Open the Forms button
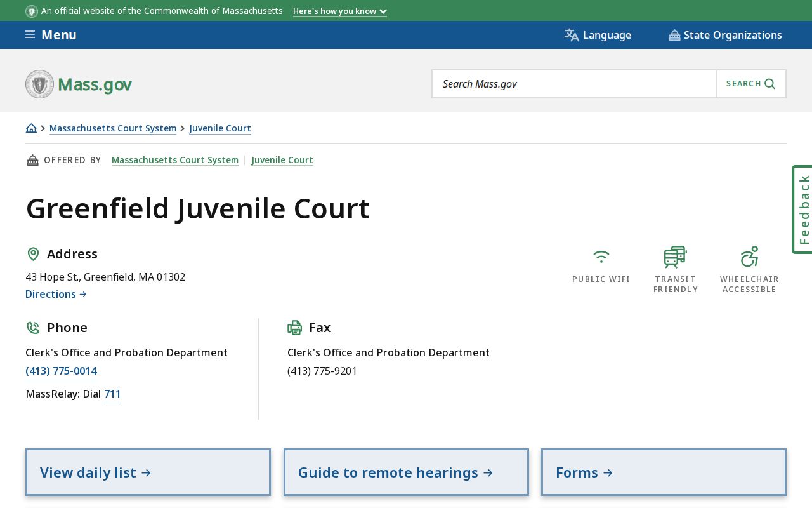The image size is (812, 508). pyautogui.click(x=664, y=472)
